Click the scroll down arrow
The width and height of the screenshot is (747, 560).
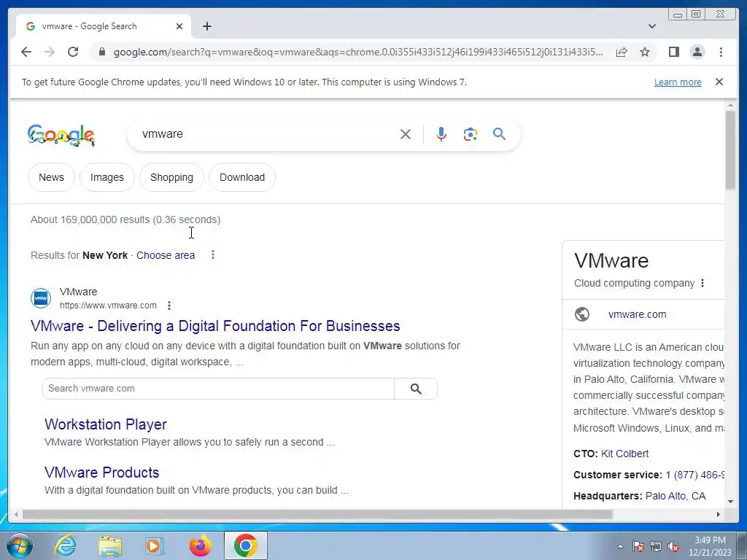[x=730, y=502]
